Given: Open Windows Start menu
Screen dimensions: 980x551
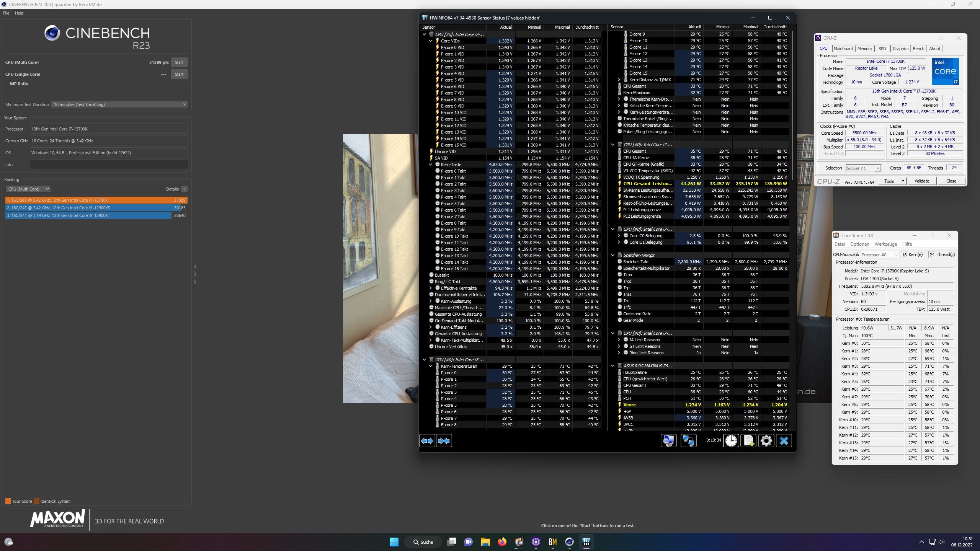Looking at the screenshot, I should click(394, 542).
